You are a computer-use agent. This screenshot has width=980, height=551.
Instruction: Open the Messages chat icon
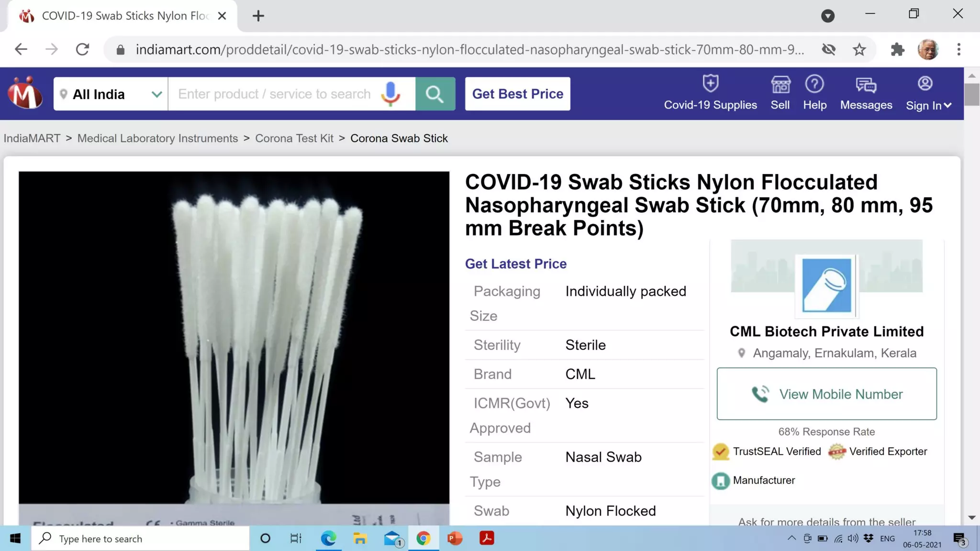pyautogui.click(x=866, y=85)
